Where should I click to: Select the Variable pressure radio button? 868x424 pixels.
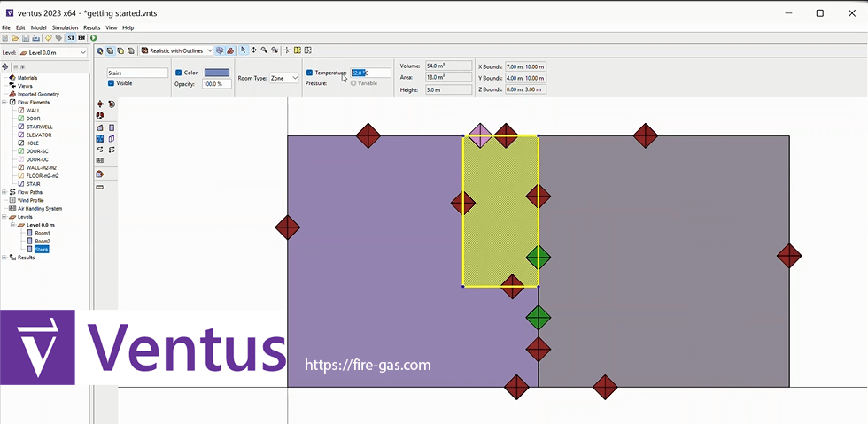(x=353, y=83)
